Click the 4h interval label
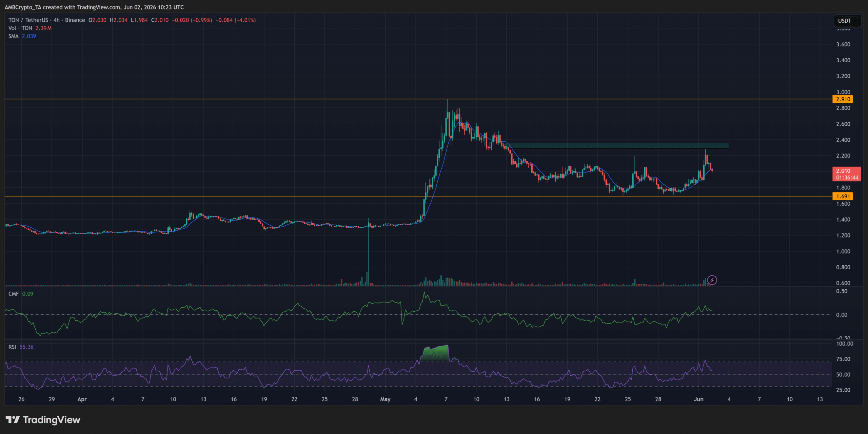This screenshot has width=868, height=434. tap(57, 20)
